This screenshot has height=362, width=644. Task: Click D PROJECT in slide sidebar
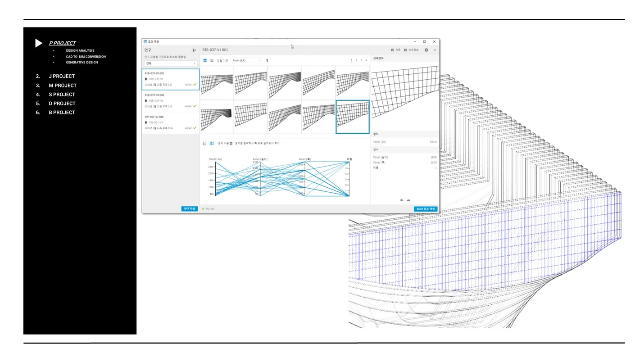(62, 103)
